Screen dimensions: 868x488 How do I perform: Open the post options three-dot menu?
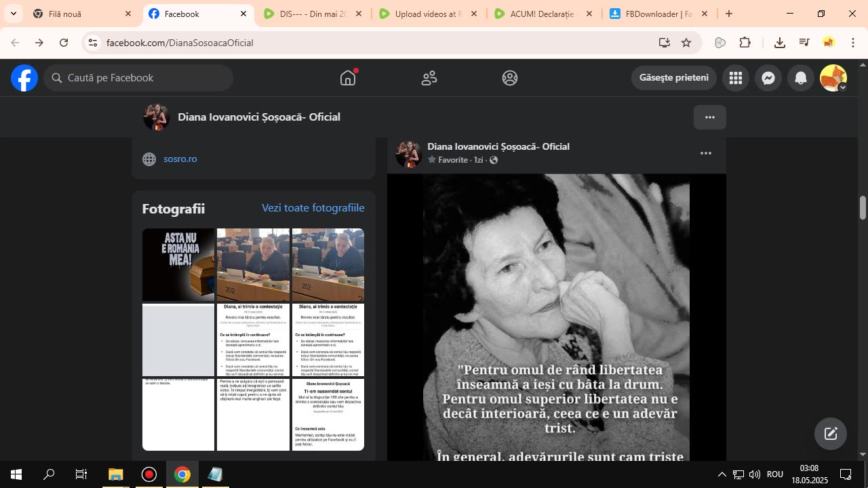pyautogui.click(x=706, y=153)
